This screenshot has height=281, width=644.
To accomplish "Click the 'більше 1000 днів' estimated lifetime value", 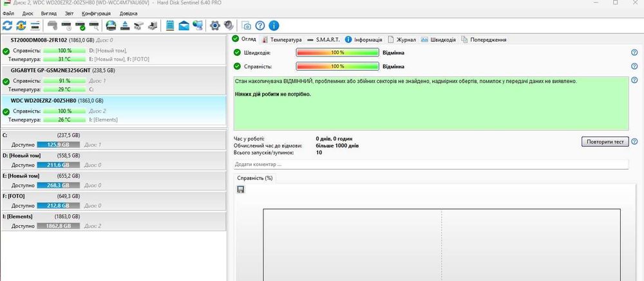I will (x=337, y=145).
